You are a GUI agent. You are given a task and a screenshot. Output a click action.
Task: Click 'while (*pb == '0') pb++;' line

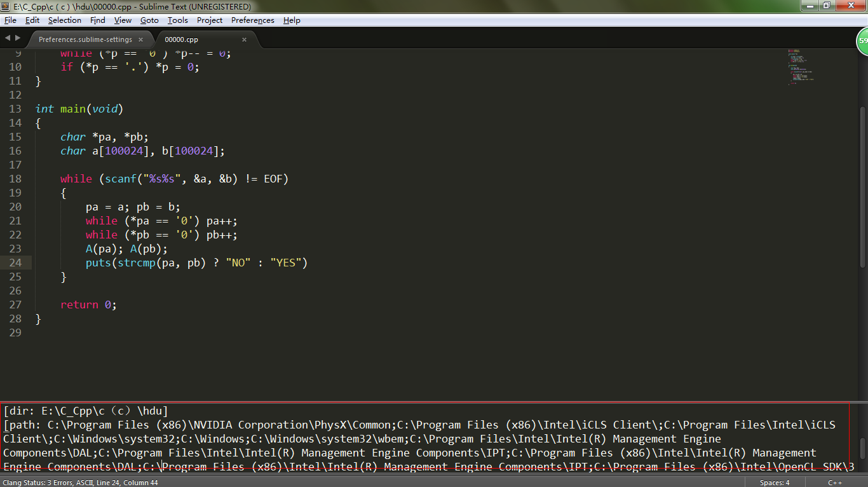point(162,235)
